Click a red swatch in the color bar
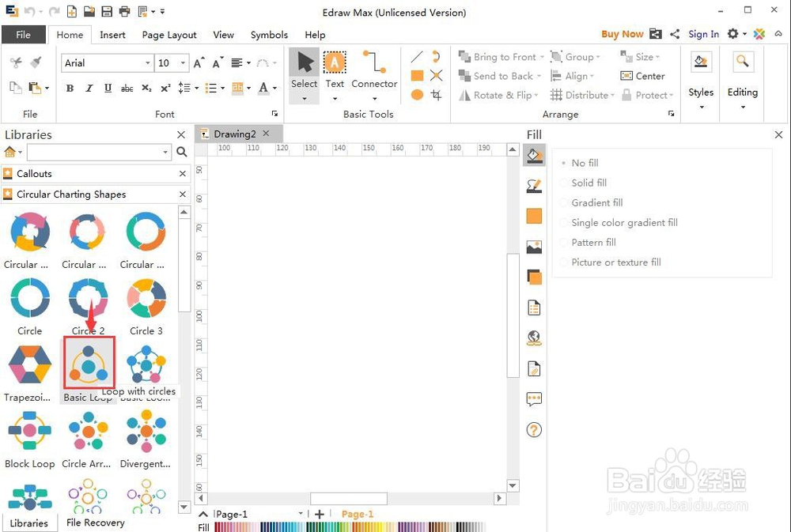This screenshot has width=791, height=532. [x=218, y=527]
